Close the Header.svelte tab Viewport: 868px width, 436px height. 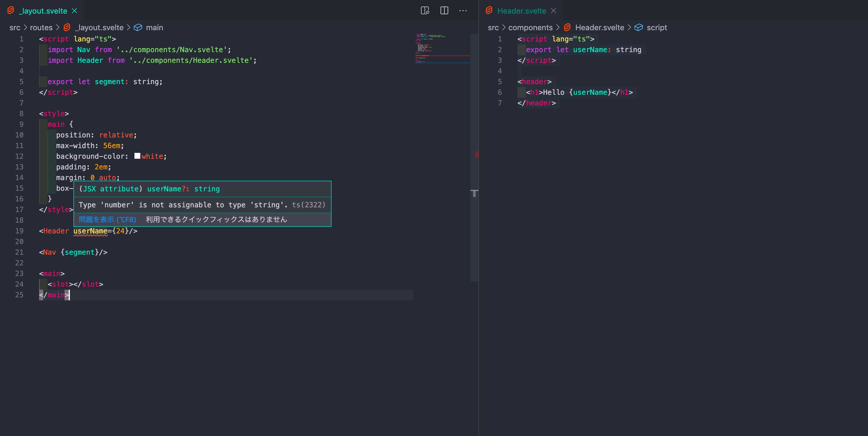553,11
